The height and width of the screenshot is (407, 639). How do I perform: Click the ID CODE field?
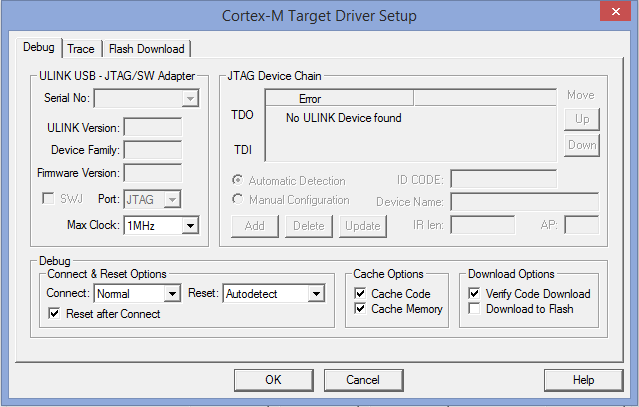pyautogui.click(x=504, y=179)
